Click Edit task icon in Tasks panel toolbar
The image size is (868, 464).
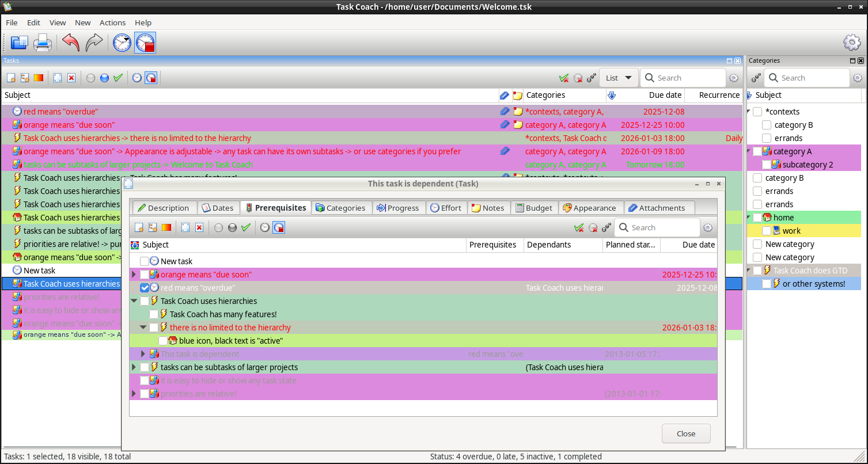[x=58, y=78]
